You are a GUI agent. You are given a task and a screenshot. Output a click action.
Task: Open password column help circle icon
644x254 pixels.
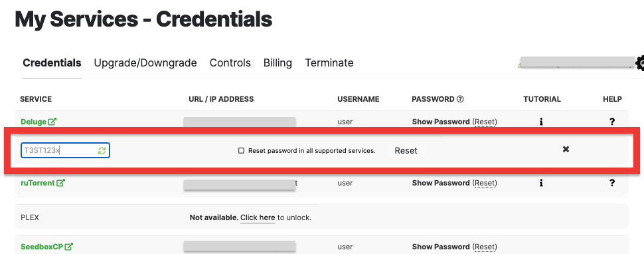(460, 99)
